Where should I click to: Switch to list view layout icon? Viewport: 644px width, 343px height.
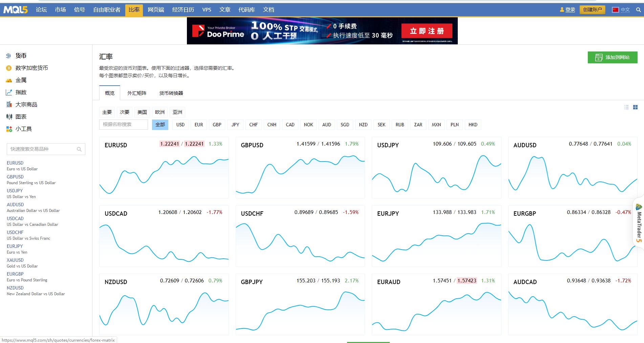pos(626,107)
